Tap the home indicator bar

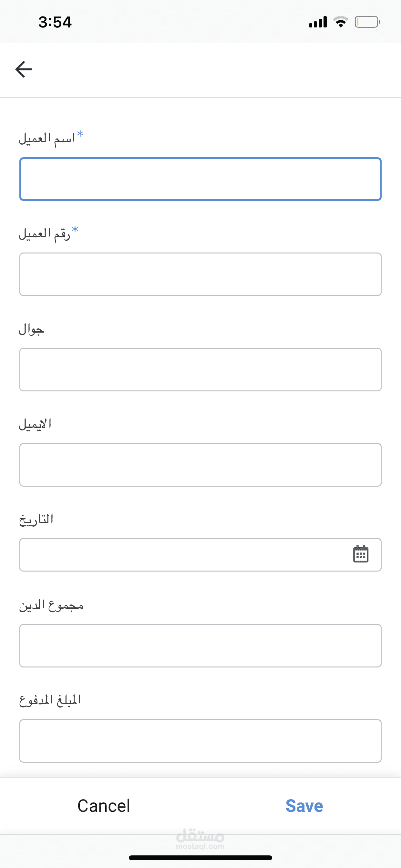pyautogui.click(x=200, y=858)
